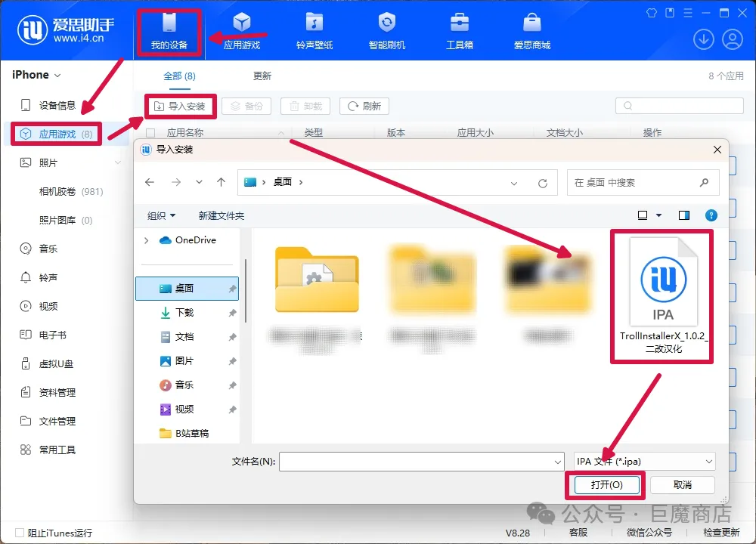Image resolution: width=756 pixels, height=544 pixels.
Task: Click the 客服 support link
Action: (578, 533)
